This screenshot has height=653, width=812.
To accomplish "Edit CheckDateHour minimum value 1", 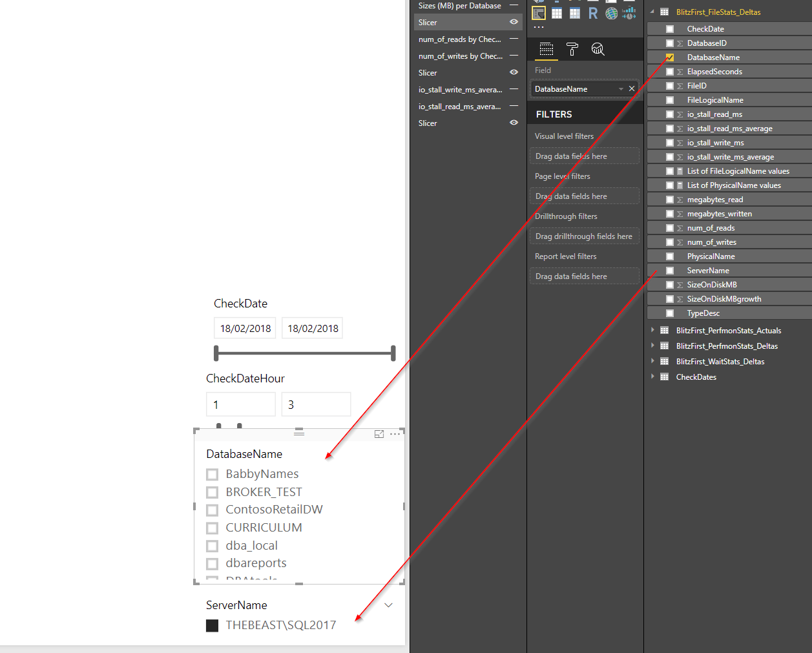I will pos(241,404).
